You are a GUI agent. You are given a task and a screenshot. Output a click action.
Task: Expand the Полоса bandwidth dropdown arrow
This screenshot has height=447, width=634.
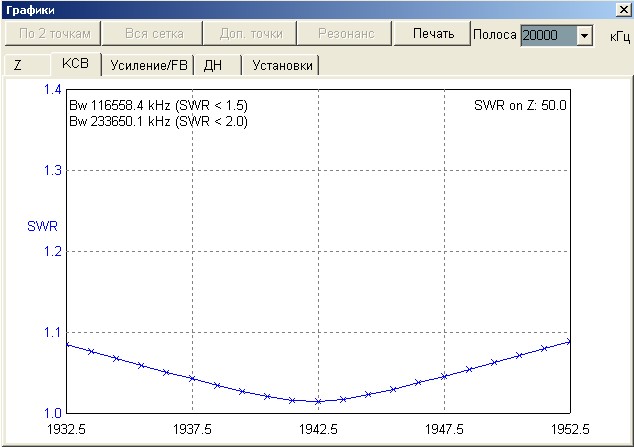point(585,36)
